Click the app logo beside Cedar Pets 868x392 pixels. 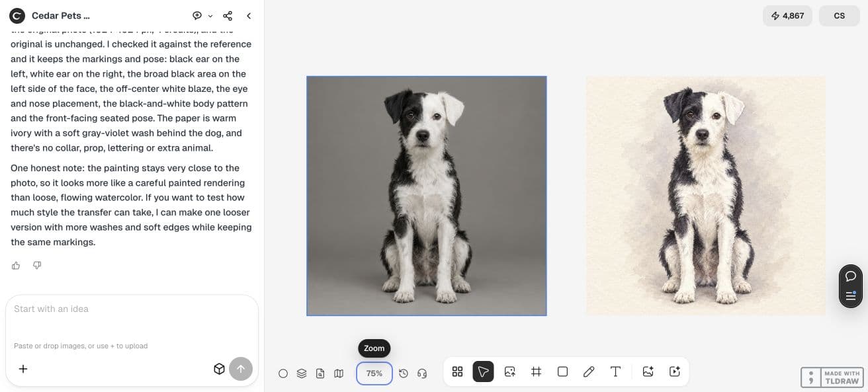point(17,16)
